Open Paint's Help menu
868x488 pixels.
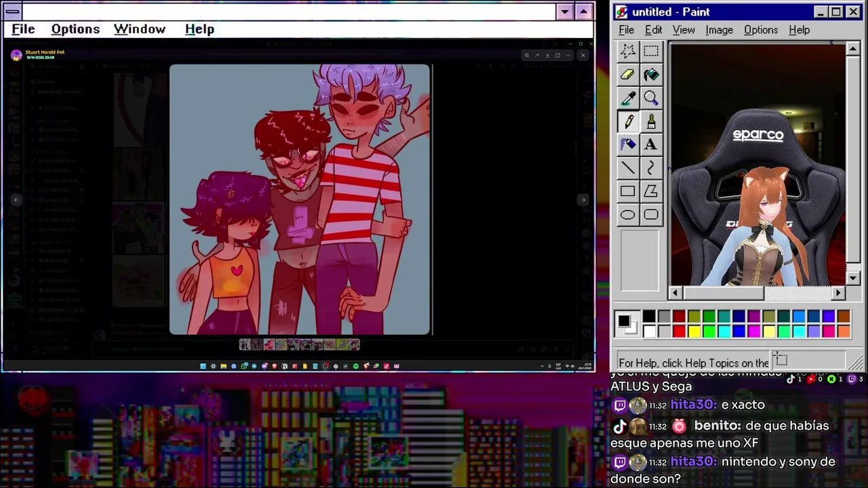(799, 30)
